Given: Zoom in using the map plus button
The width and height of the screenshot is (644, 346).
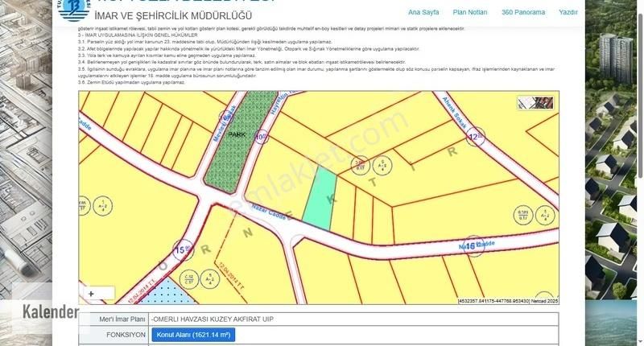Looking at the screenshot, I should 91,294.
